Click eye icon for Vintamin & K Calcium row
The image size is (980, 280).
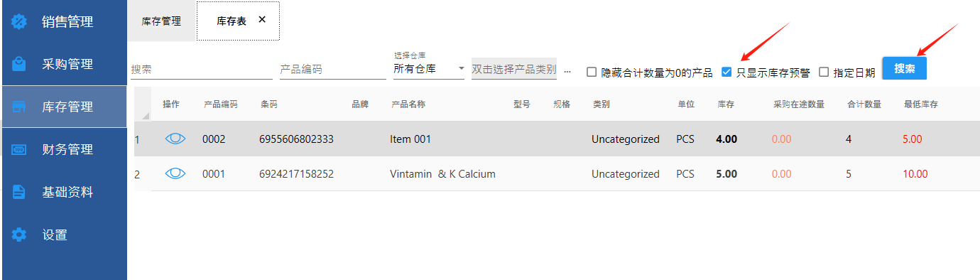click(175, 173)
